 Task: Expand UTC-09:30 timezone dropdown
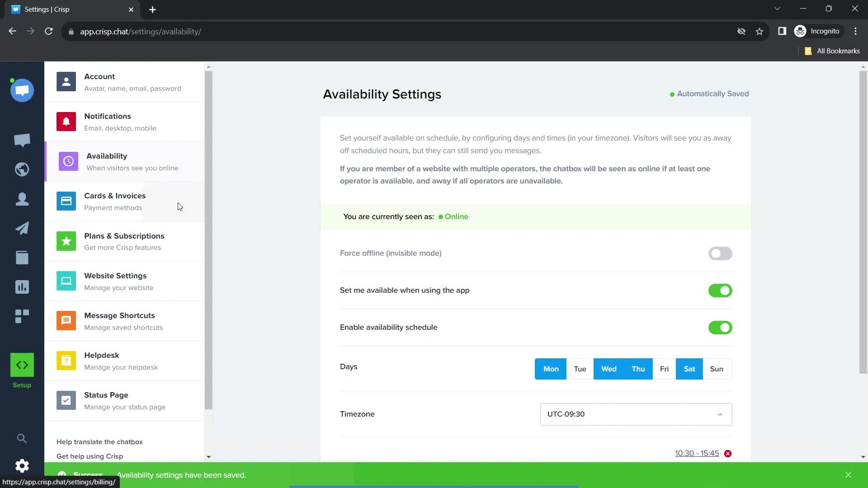(636, 414)
